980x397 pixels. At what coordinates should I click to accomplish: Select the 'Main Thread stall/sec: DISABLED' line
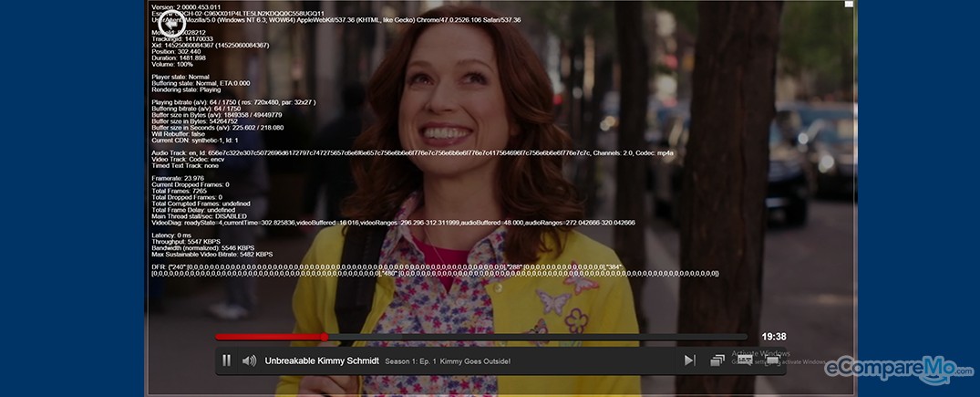(x=200, y=216)
